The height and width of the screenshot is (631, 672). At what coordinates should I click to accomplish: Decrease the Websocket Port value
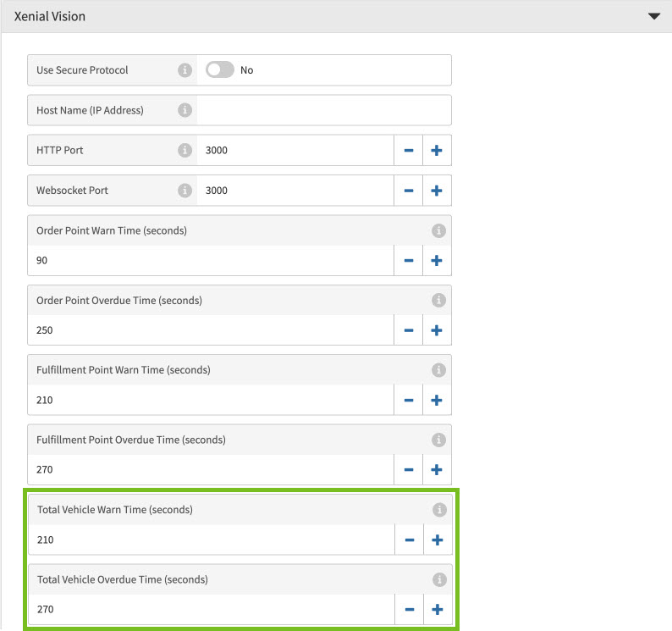click(408, 191)
